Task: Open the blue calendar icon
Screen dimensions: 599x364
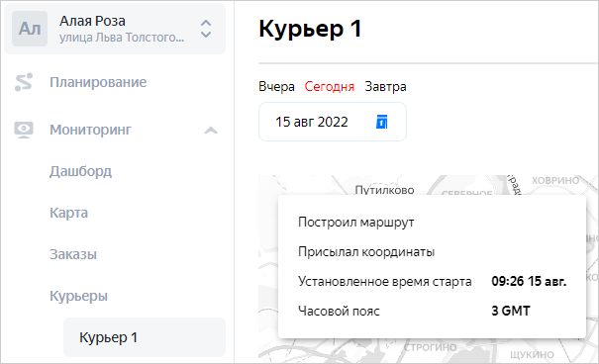Action: pos(381,122)
